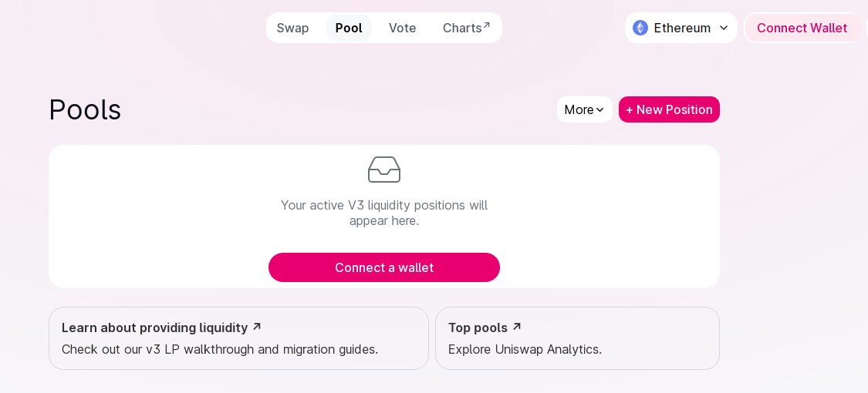Screen dimensions: 868x393
Task: Open the Charts navigation link
Action: point(462,28)
